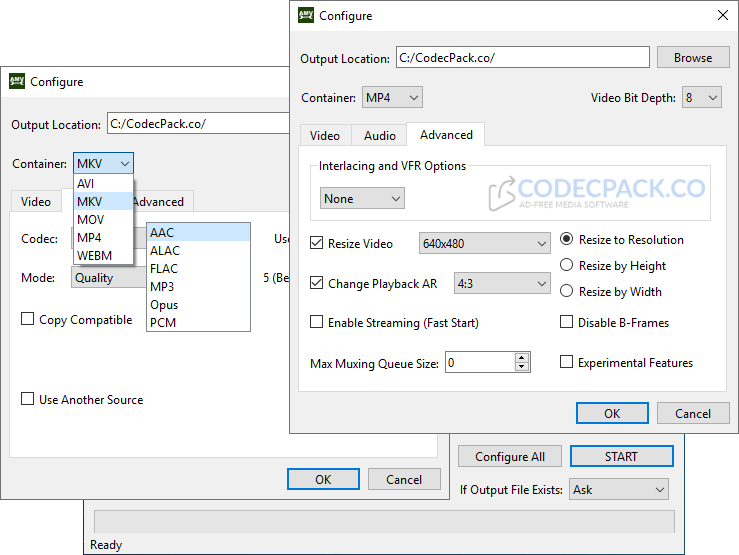739x555 pixels.
Task: Tick the Copy Compatible checkbox
Action: tap(27, 319)
